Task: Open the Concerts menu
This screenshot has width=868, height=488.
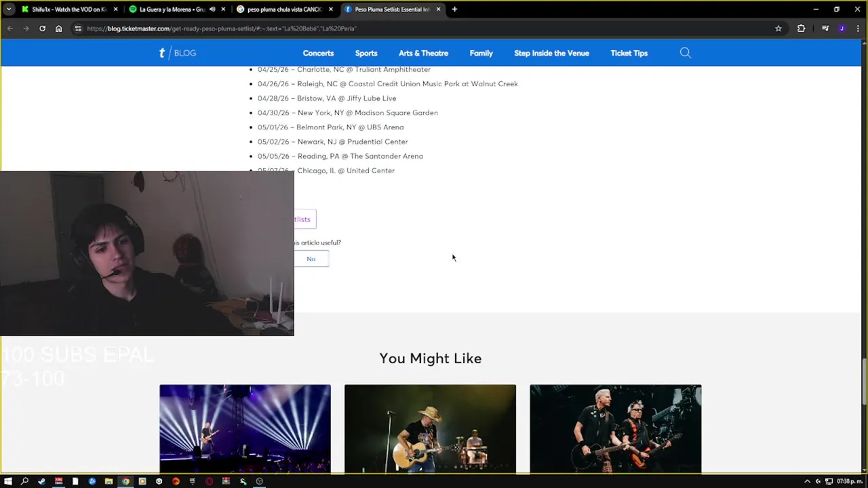Action: coord(318,53)
